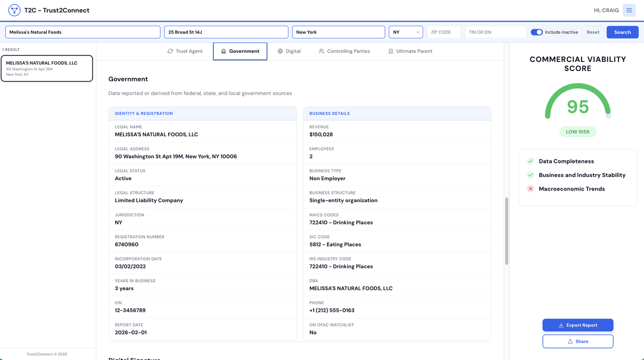The width and height of the screenshot is (644, 360).
Task: Click the Trust Agent refresh icon
Action: (170, 51)
